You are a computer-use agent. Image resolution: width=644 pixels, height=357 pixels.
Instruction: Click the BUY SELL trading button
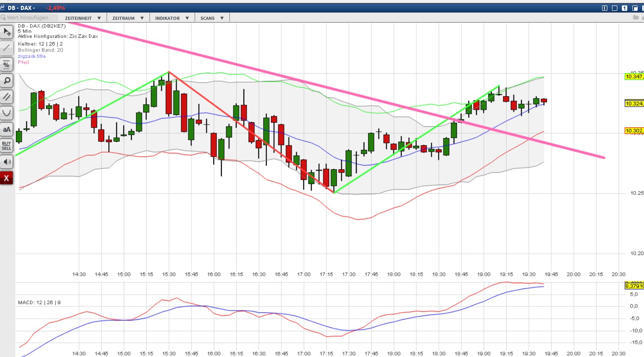(x=6, y=145)
